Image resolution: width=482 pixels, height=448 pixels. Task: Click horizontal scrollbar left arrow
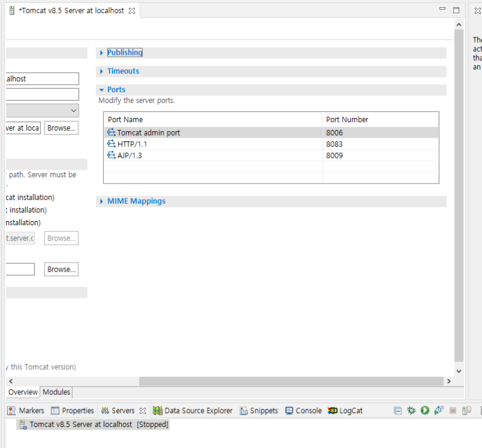tap(11, 381)
